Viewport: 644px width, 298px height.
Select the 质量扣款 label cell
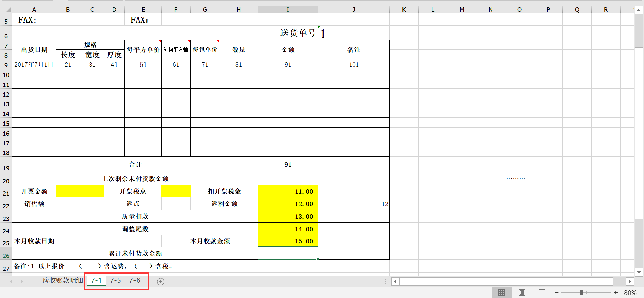tap(135, 216)
